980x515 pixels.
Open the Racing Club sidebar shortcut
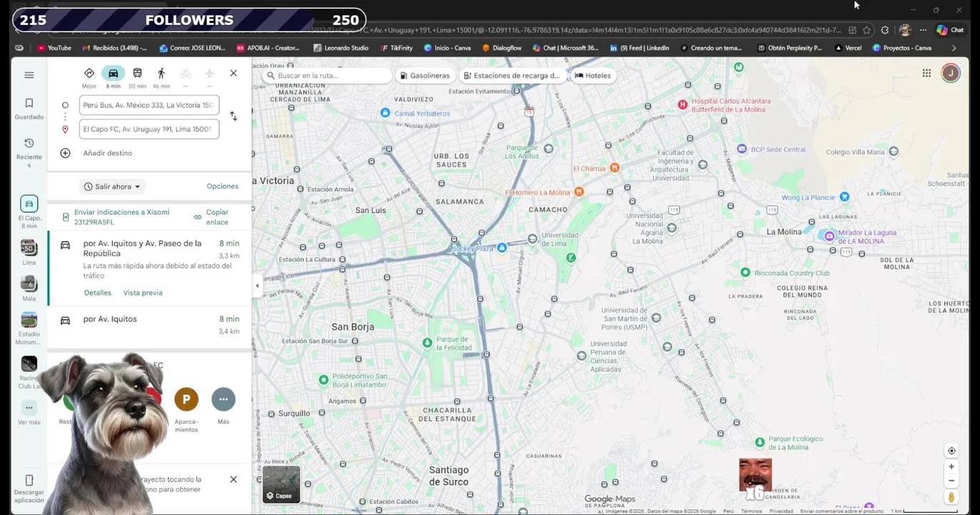point(29,372)
